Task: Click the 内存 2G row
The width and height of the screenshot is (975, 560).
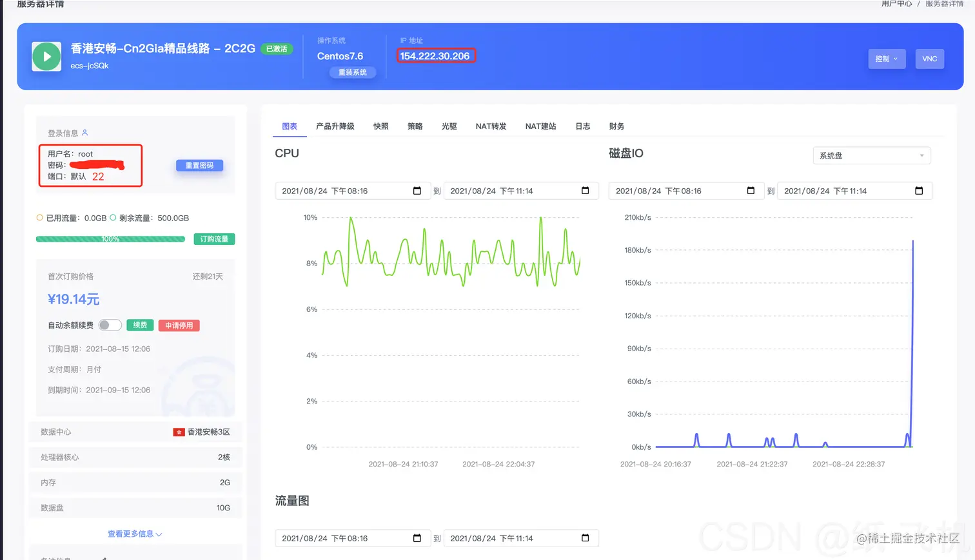Action: click(135, 482)
